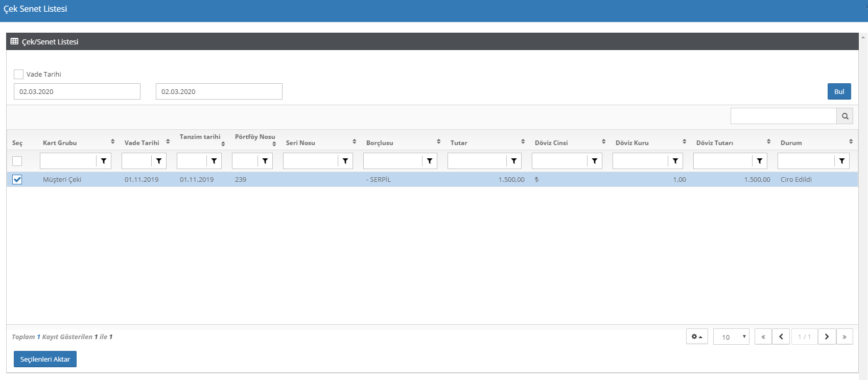Screen dimensions: 868x380
Task: Uncheck the Müşteri Çeki row checkbox
Action: 17,179
